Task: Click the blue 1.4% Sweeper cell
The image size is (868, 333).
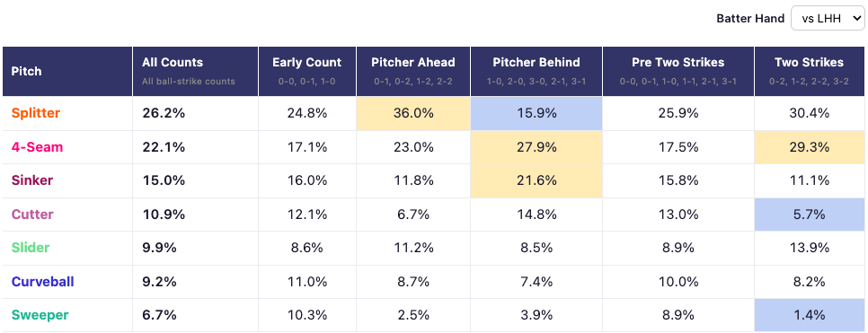Action: click(x=810, y=315)
